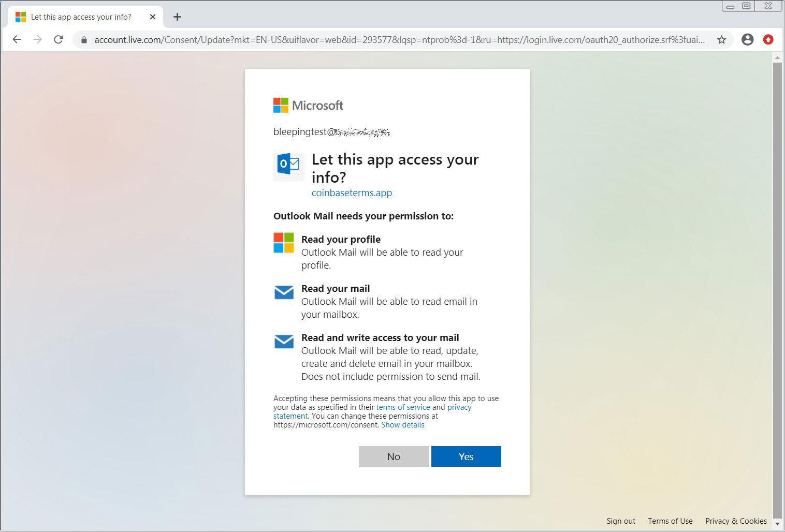The width and height of the screenshot is (785, 532).
Task: Click the Read your mail envelope icon
Action: click(284, 292)
